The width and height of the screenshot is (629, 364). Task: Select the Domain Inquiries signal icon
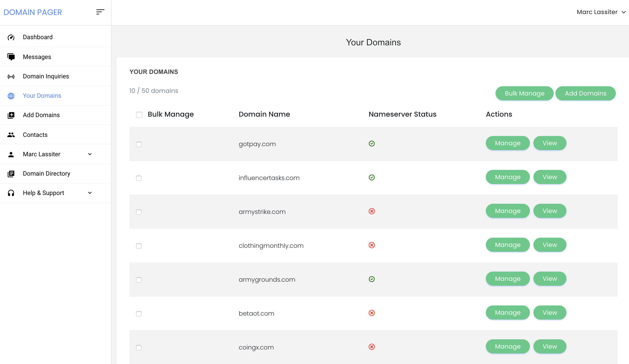click(x=11, y=76)
